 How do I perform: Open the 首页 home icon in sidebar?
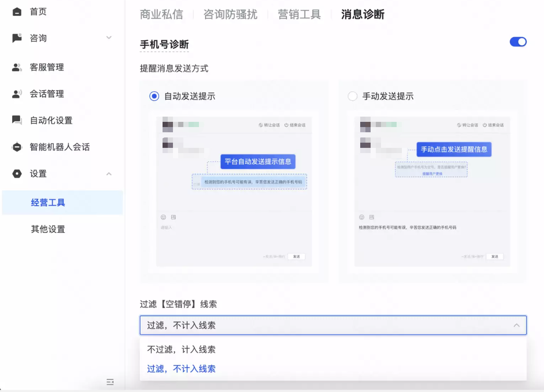pos(16,12)
